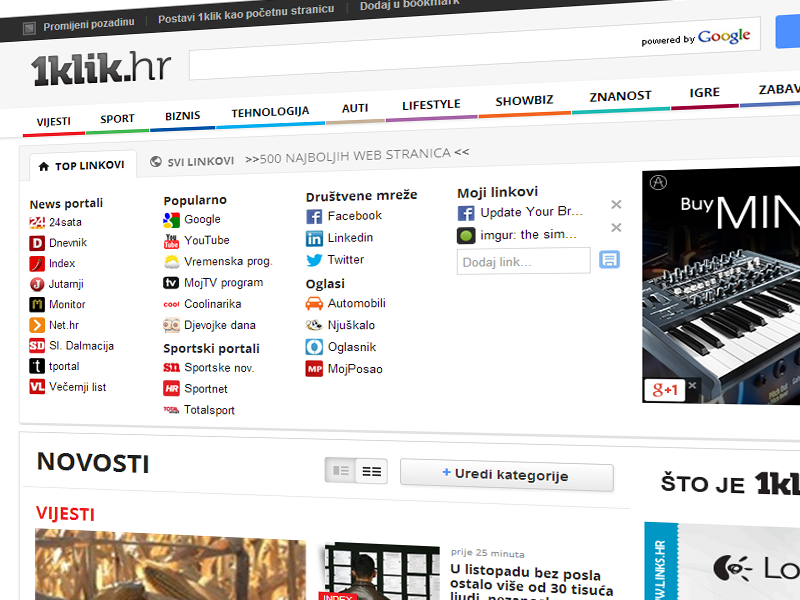Click the Vremenska prognoza weather icon
Image resolution: width=800 pixels, height=600 pixels.
pos(171,262)
